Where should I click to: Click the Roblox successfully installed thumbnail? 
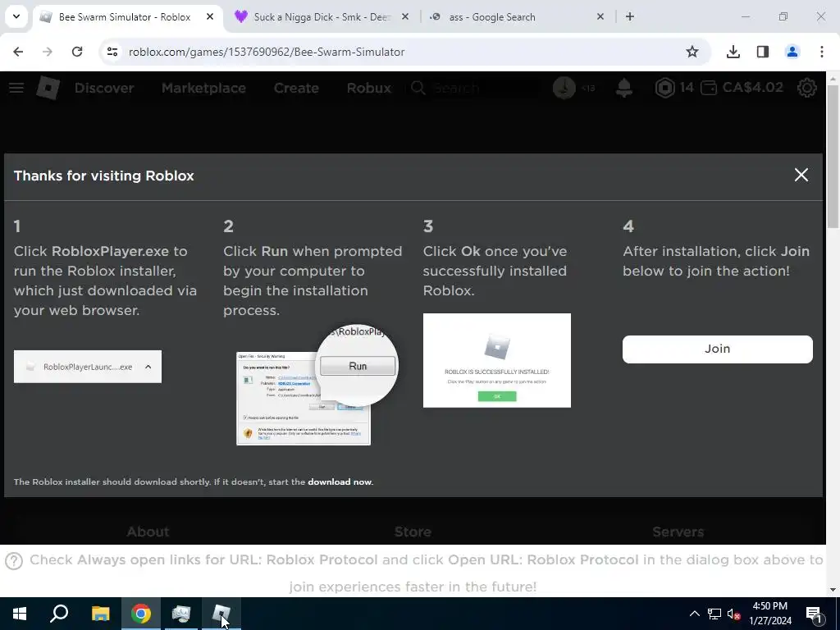(x=496, y=360)
